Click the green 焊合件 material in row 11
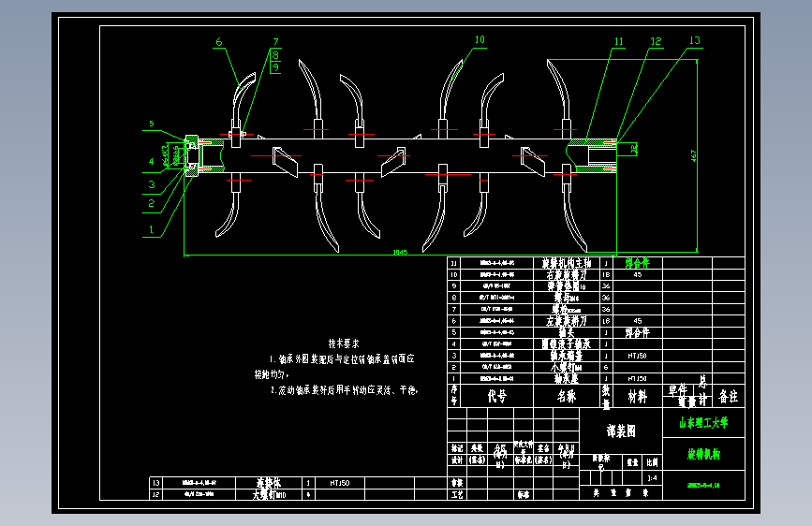Screen dimensions: 812x526 (x=637, y=263)
